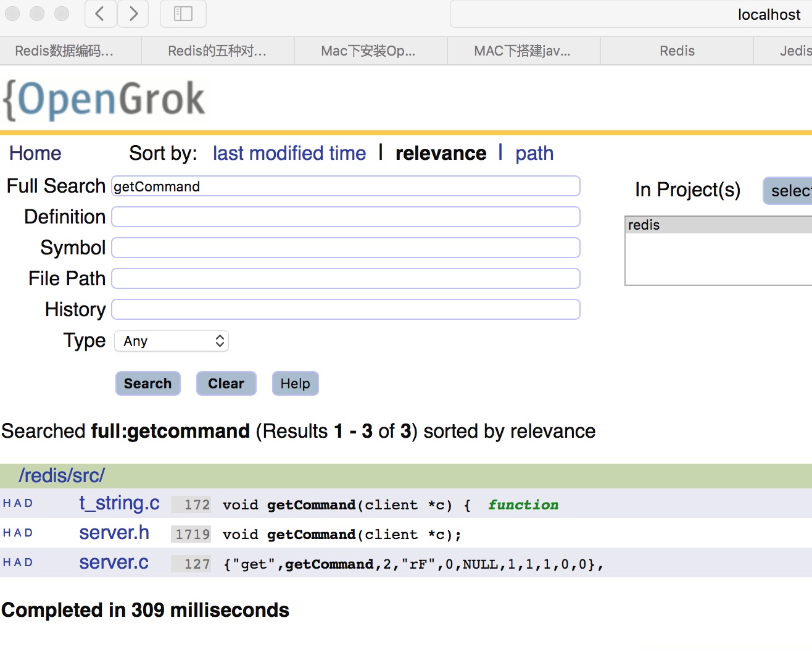Open download (D) for server.c

point(28,562)
